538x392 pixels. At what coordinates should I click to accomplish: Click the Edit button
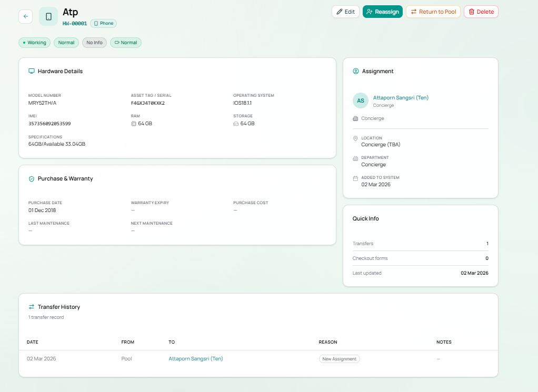(345, 12)
